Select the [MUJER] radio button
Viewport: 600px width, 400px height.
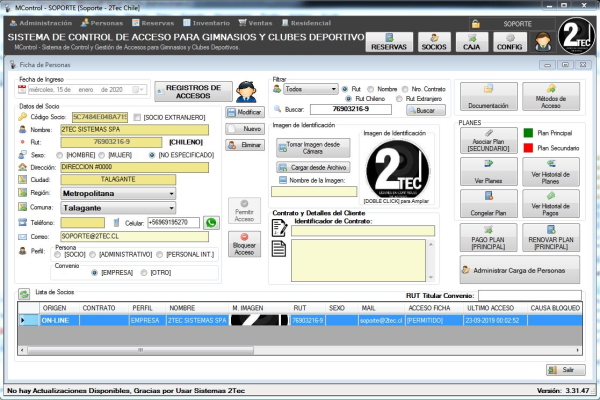101,155
